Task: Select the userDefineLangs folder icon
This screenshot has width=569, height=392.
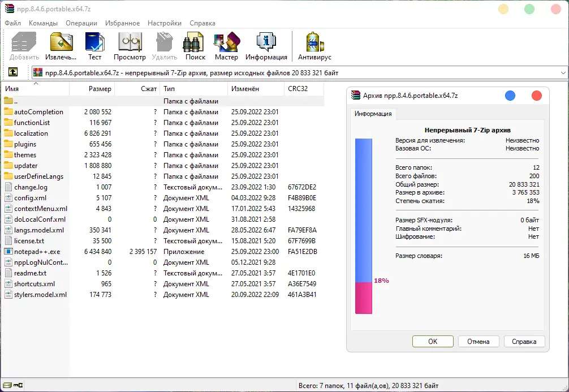Action: coord(8,176)
